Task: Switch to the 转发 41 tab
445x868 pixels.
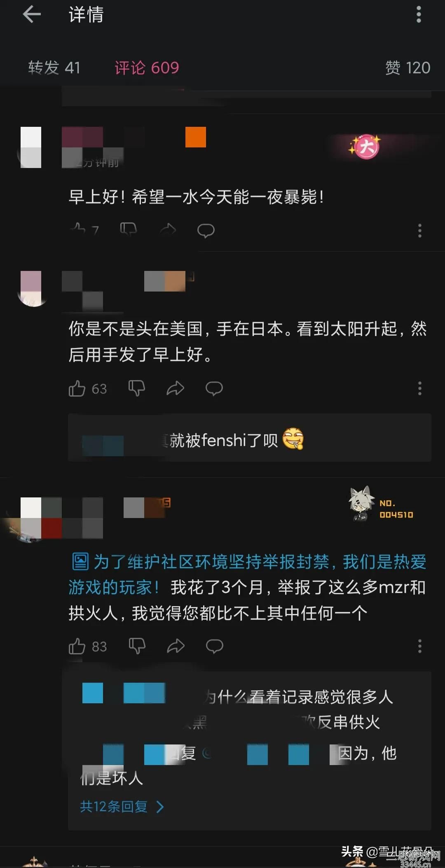Action: 54,68
